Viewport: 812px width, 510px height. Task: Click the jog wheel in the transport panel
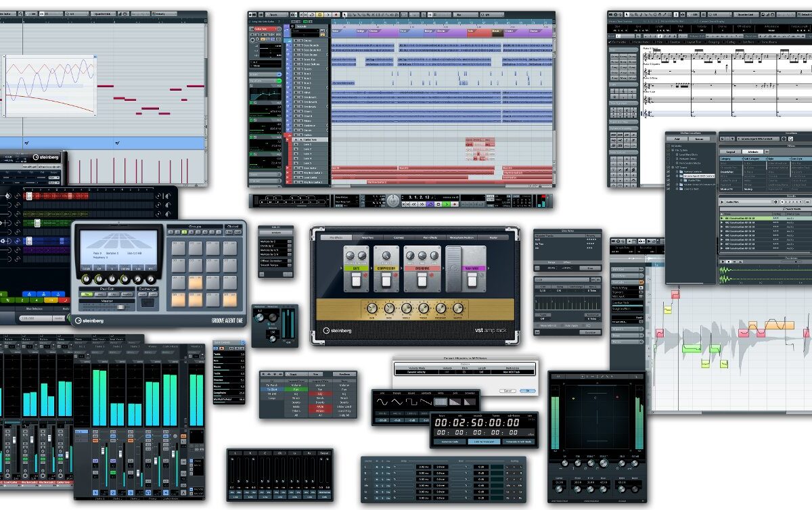tap(393, 201)
